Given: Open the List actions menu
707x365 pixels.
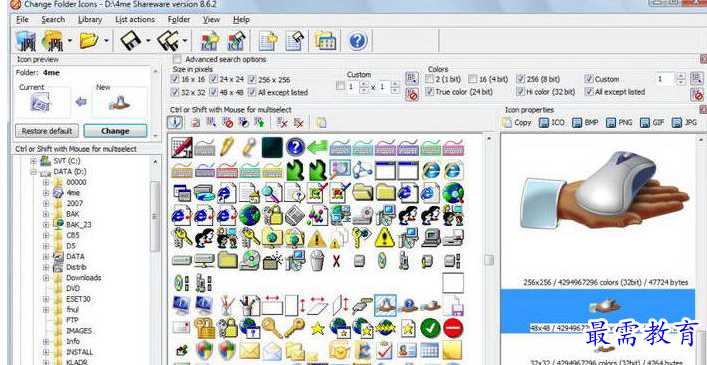Looking at the screenshot, I should pyautogui.click(x=135, y=20).
